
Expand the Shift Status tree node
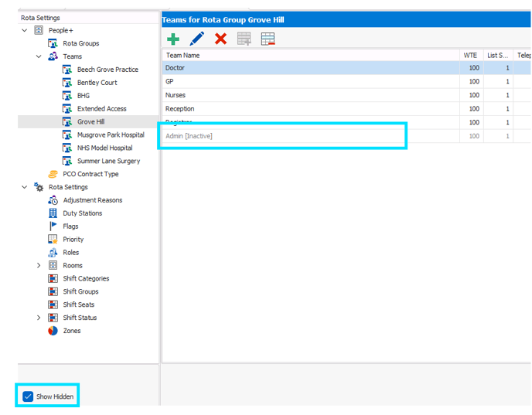click(39, 318)
